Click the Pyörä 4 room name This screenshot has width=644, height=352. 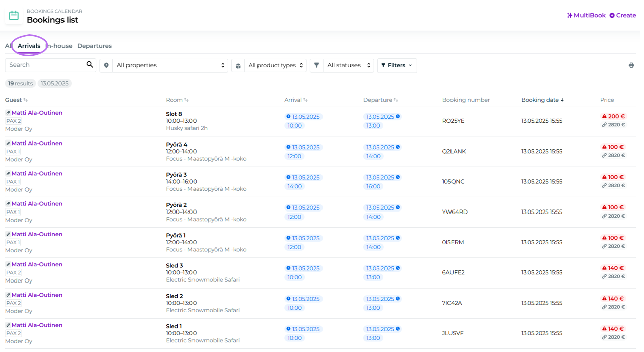click(x=177, y=145)
